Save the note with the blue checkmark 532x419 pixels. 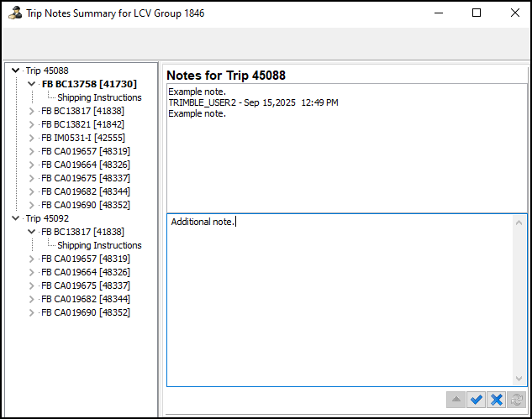[476, 400]
